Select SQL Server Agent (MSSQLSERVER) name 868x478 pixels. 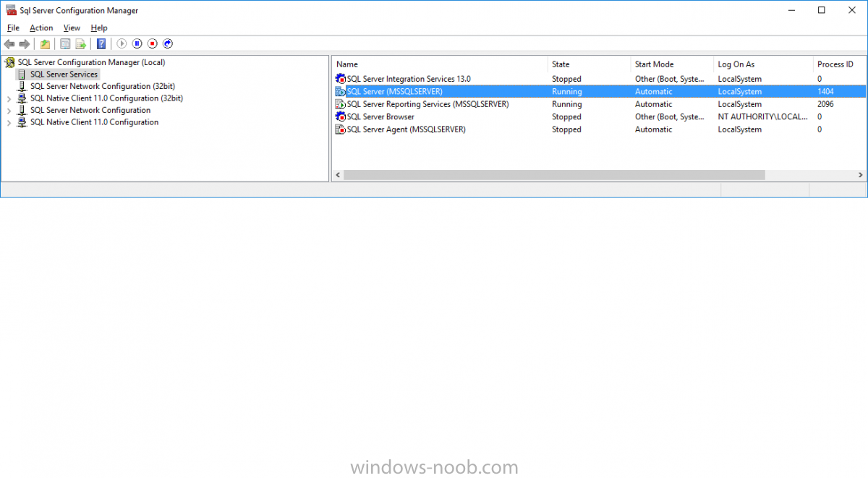tap(406, 129)
